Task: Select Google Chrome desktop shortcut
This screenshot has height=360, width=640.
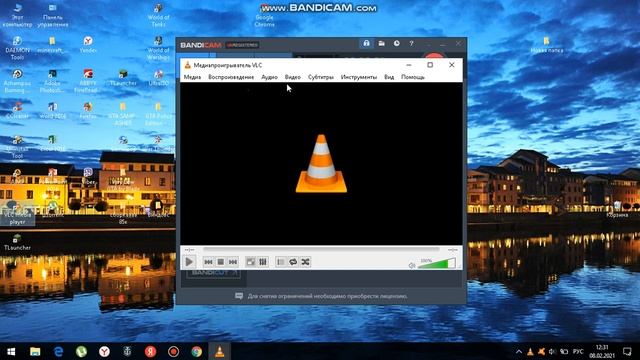Action: tap(264, 16)
